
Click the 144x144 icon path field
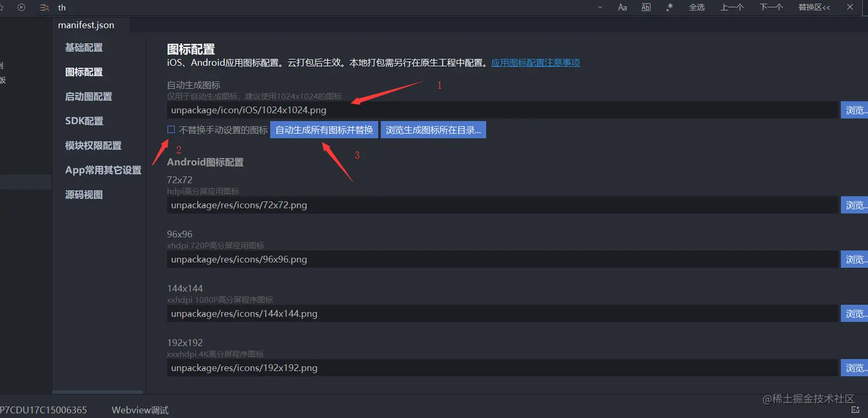pyautogui.click(x=502, y=313)
